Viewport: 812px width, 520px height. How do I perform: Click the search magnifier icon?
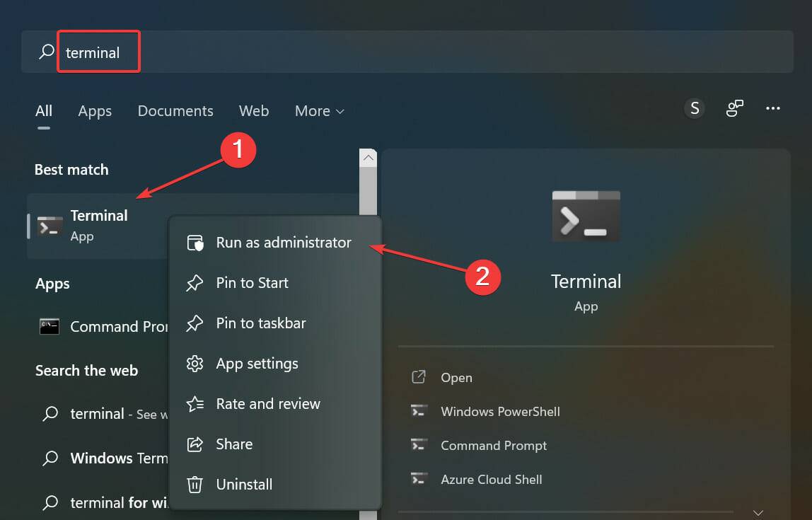45,52
